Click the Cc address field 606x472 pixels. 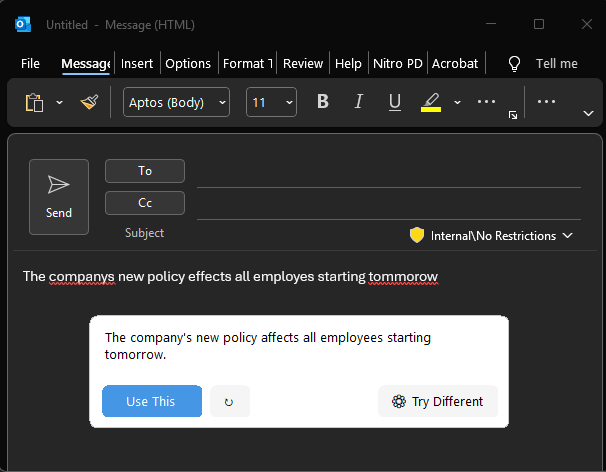pos(389,205)
